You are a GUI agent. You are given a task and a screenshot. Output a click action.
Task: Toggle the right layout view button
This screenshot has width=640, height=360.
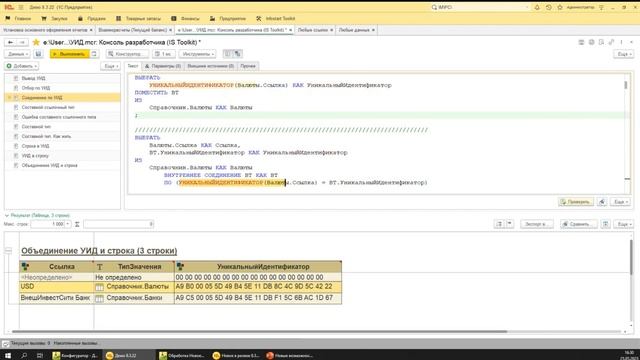pos(238,54)
